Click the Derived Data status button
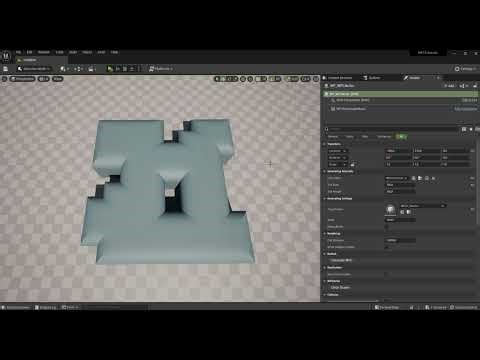 click(387, 307)
